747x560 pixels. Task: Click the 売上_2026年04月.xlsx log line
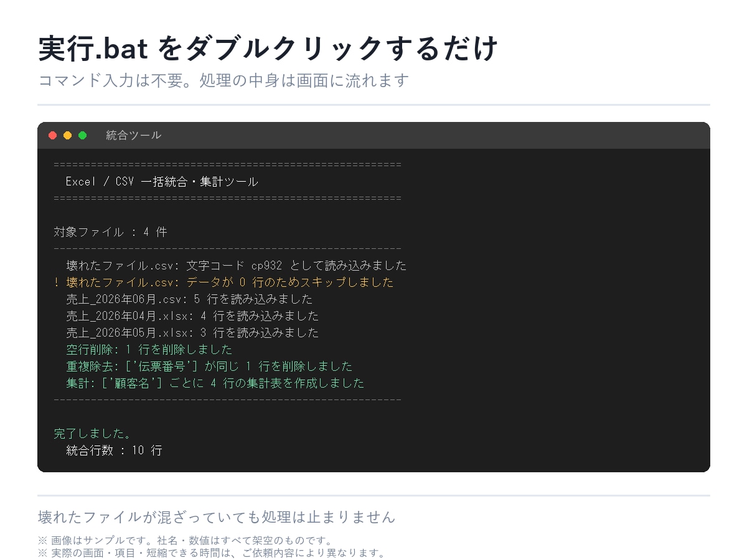(x=192, y=316)
